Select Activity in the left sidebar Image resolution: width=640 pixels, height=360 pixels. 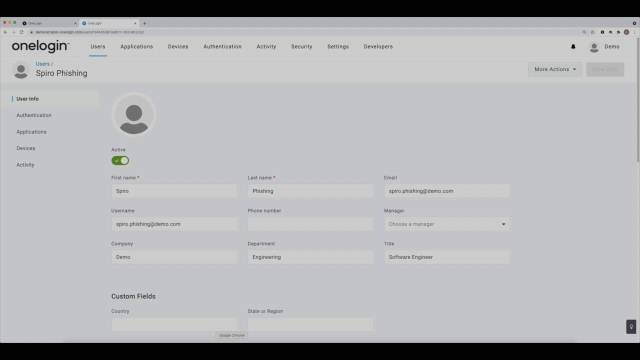click(25, 165)
